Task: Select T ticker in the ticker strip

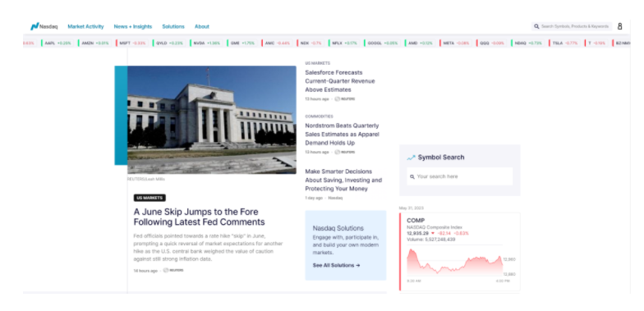Action: click(596, 43)
